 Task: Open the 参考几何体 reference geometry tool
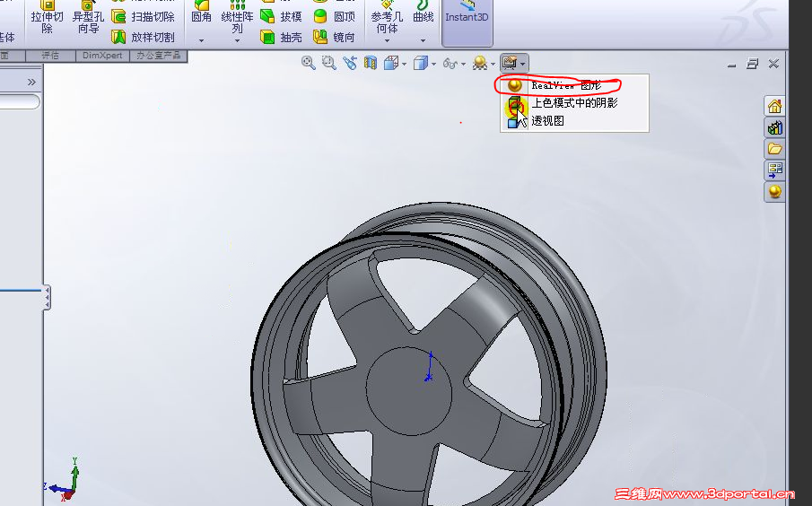click(x=387, y=17)
